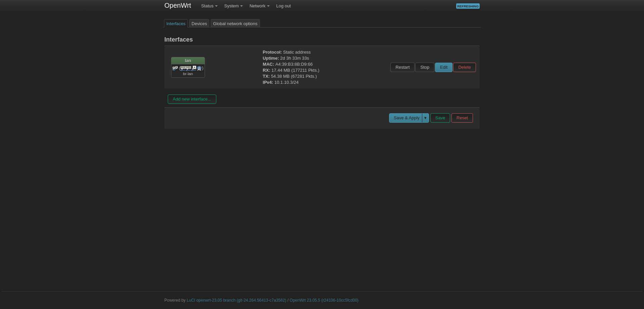Click the red Reset button
The height and width of the screenshot is (309, 644).
coord(462,118)
